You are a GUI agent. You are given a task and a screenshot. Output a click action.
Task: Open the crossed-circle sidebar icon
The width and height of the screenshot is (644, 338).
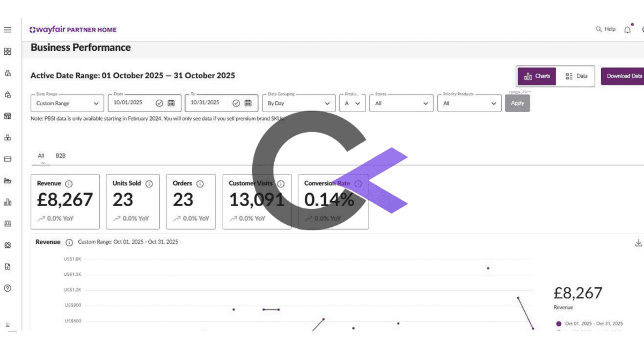(8, 245)
